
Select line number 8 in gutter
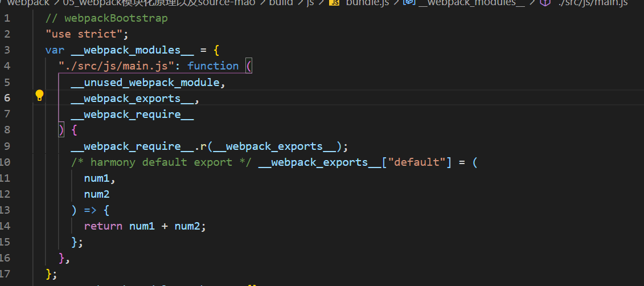[7, 130]
